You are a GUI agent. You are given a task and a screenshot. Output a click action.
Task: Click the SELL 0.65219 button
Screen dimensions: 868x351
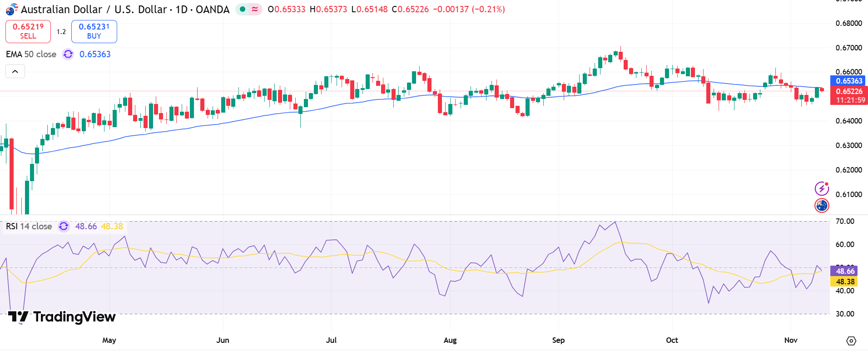28,31
